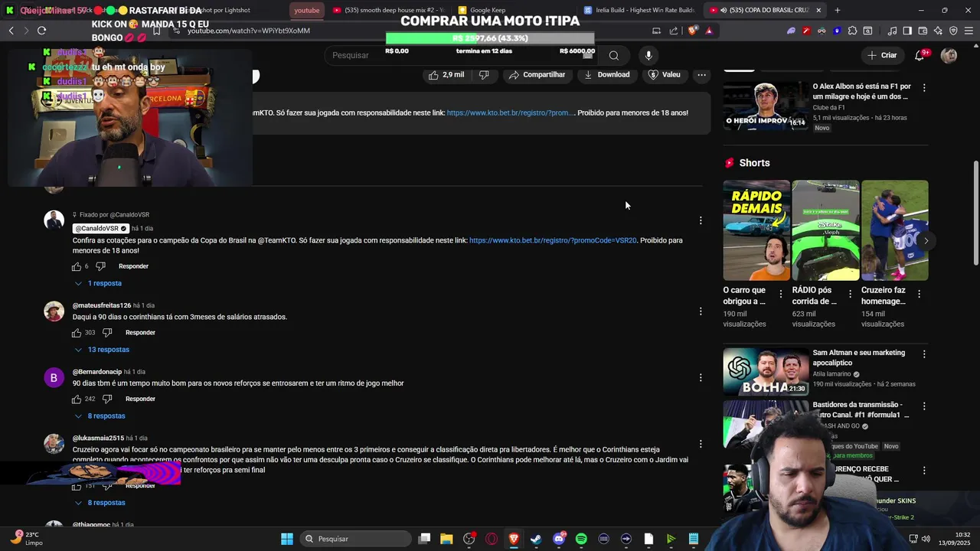Open options for 'Bastidores da transmissão' video
Screen dimensions: 980x551
pos(924,406)
